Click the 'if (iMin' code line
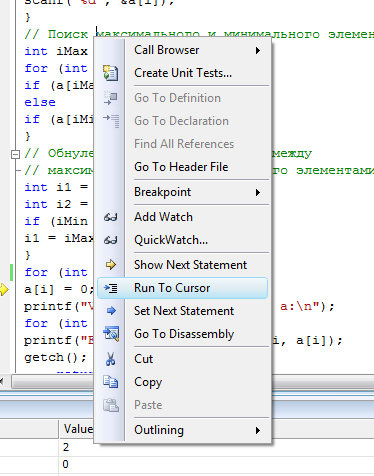This screenshot has width=374, height=476. click(x=56, y=221)
